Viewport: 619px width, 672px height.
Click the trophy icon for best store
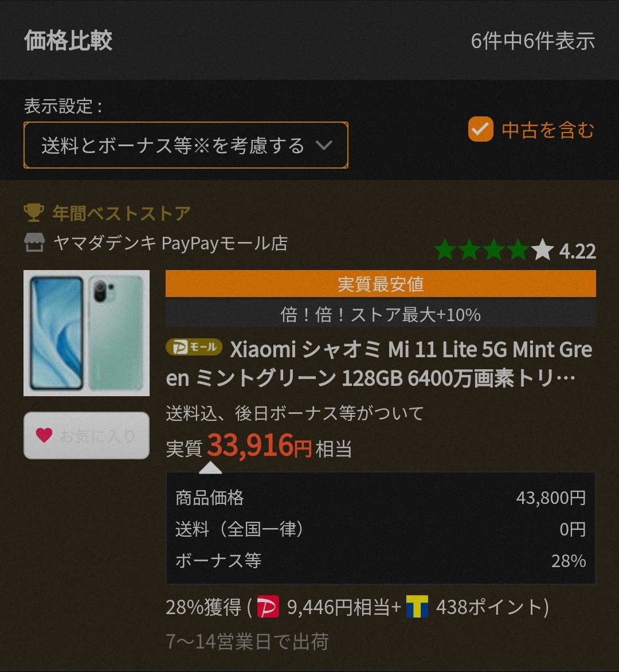click(x=34, y=213)
